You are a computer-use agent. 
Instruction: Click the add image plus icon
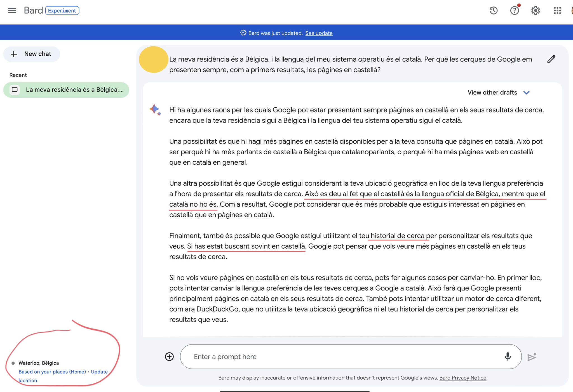pos(169,356)
